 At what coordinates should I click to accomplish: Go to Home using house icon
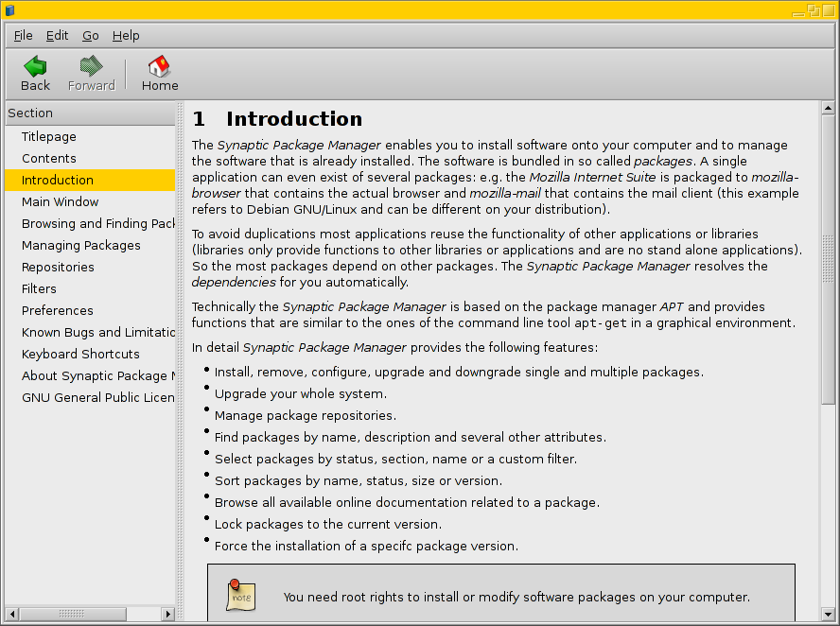click(x=159, y=66)
